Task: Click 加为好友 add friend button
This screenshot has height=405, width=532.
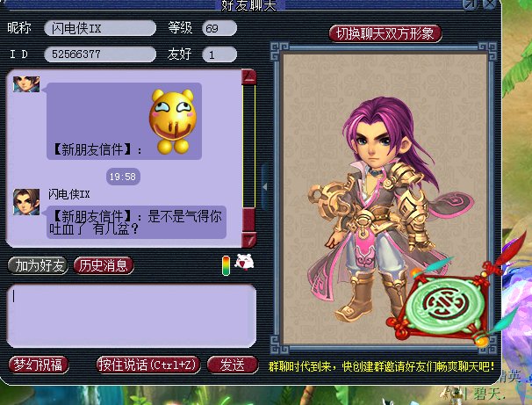Action: coord(38,265)
